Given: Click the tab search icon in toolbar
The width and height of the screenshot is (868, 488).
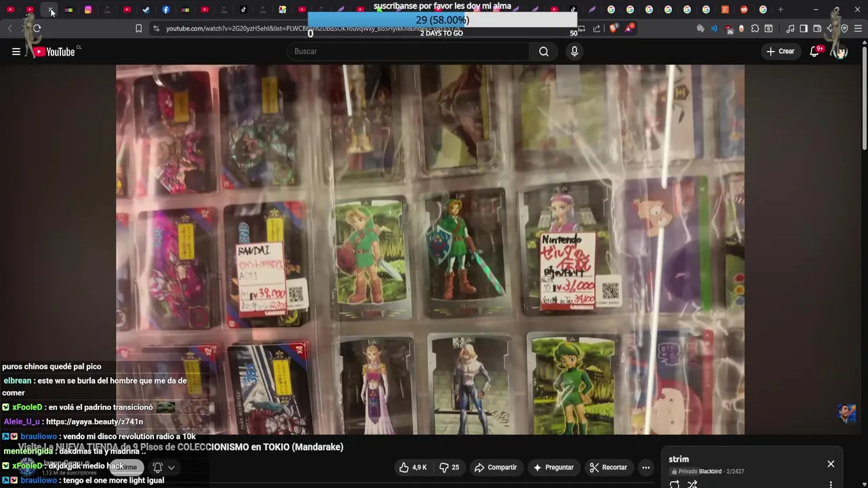Looking at the screenshot, I should point(768,28).
